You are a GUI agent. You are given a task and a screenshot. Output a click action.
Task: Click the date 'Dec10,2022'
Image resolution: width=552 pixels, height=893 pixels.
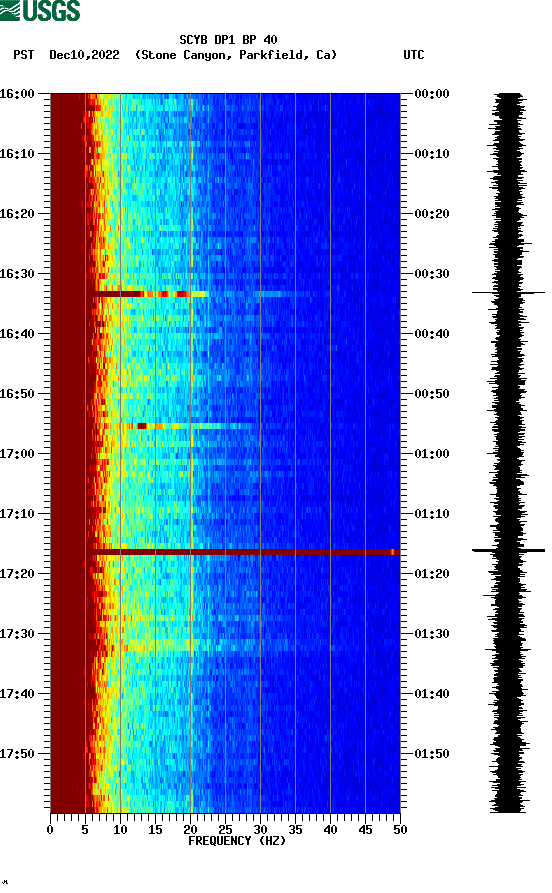(84, 55)
